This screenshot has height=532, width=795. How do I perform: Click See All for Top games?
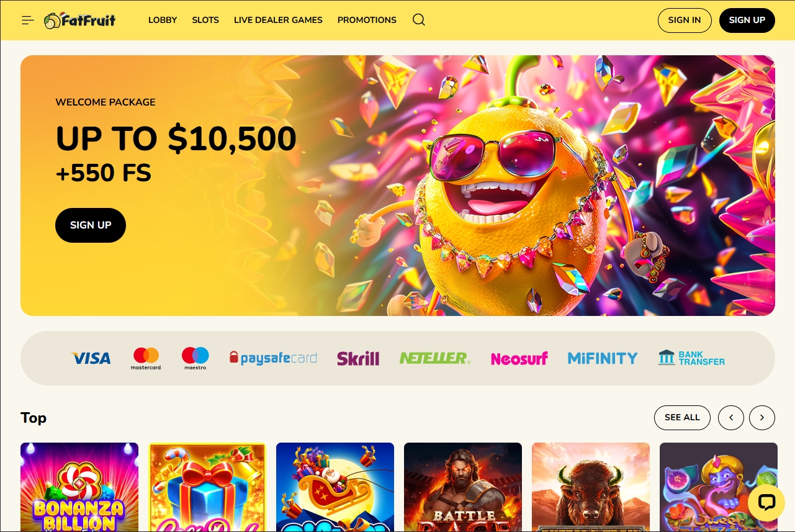pyautogui.click(x=682, y=418)
